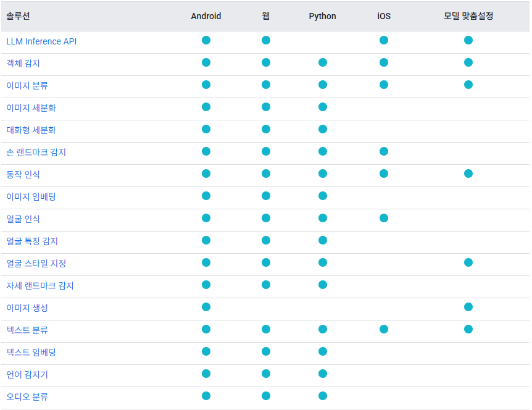Open the 텍스트 임베딩 link
This screenshot has height=410, width=532.
31,353
